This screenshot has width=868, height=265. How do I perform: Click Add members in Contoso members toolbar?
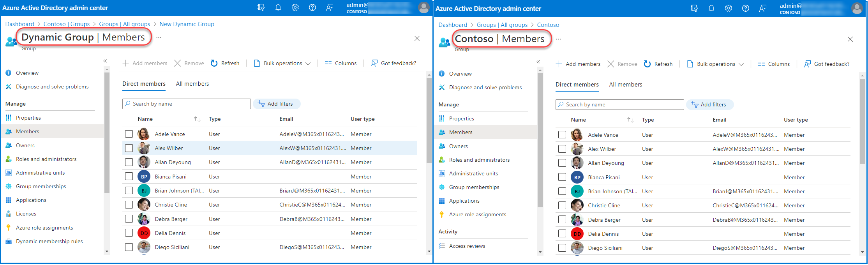point(578,64)
